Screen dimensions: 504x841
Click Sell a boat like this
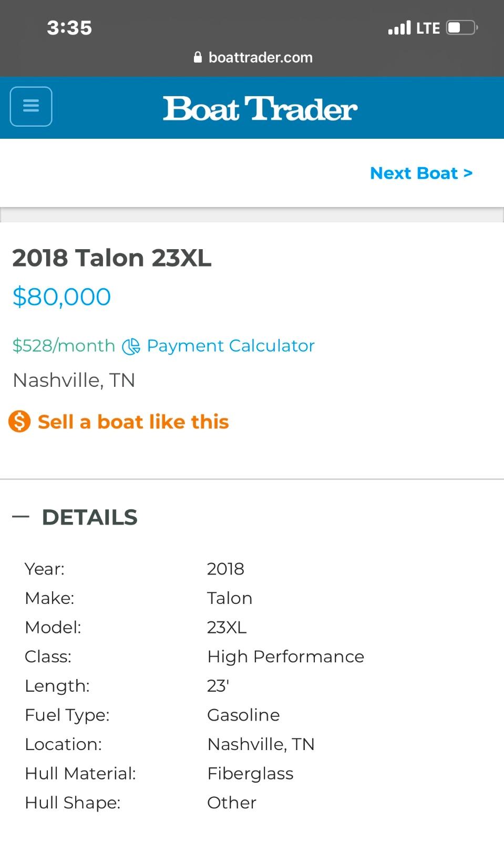[x=133, y=422]
